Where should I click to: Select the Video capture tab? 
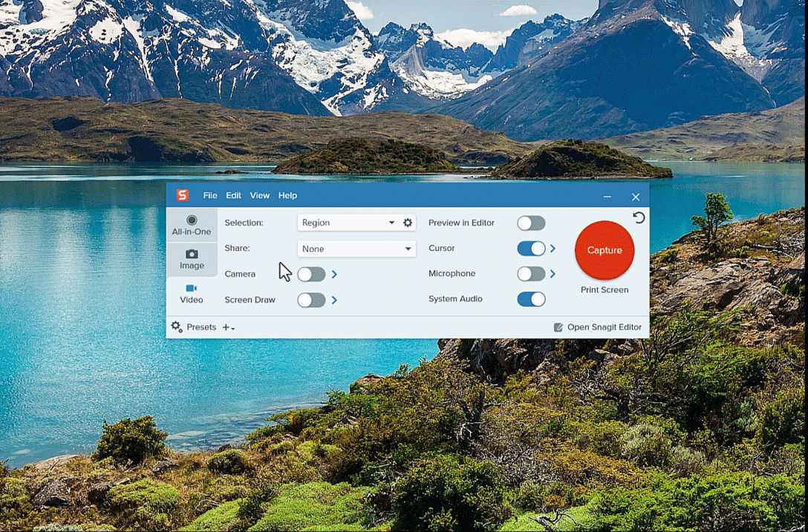192,294
